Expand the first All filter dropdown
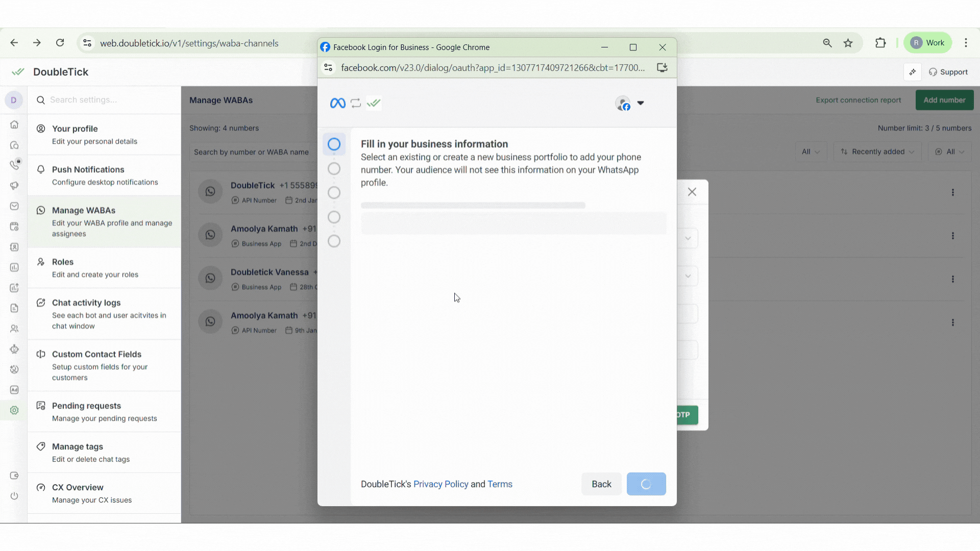 pyautogui.click(x=811, y=152)
